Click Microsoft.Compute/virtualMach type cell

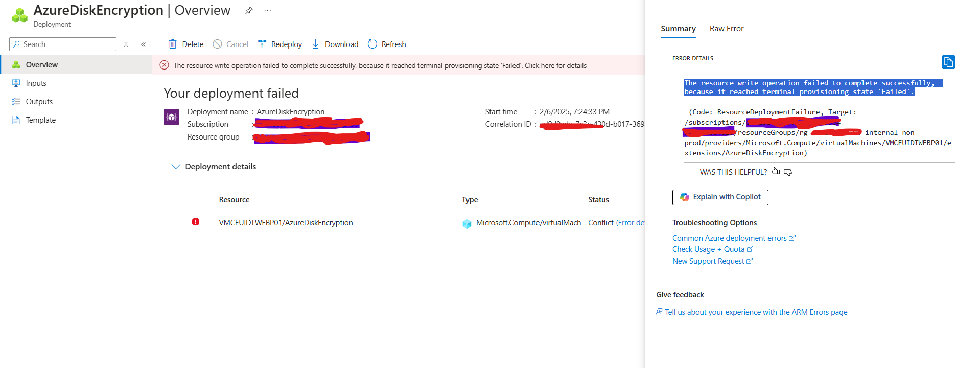tap(529, 223)
